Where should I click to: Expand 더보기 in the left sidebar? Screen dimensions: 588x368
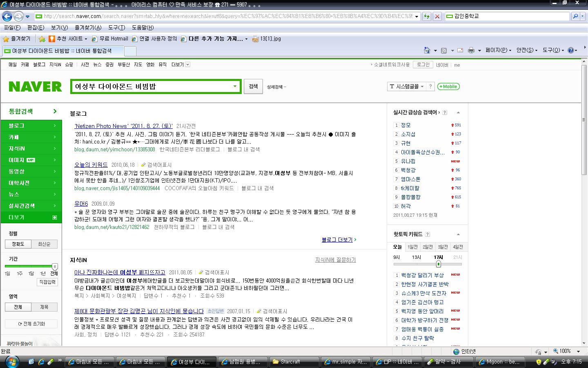(31, 217)
